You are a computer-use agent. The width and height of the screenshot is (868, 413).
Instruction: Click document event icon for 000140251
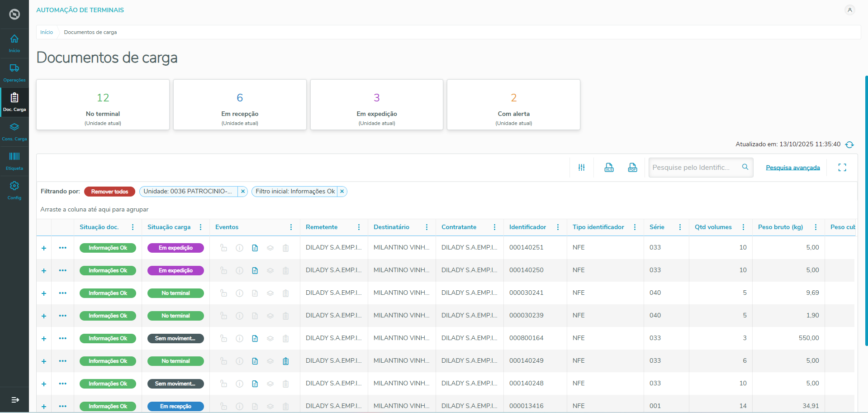[x=255, y=248]
